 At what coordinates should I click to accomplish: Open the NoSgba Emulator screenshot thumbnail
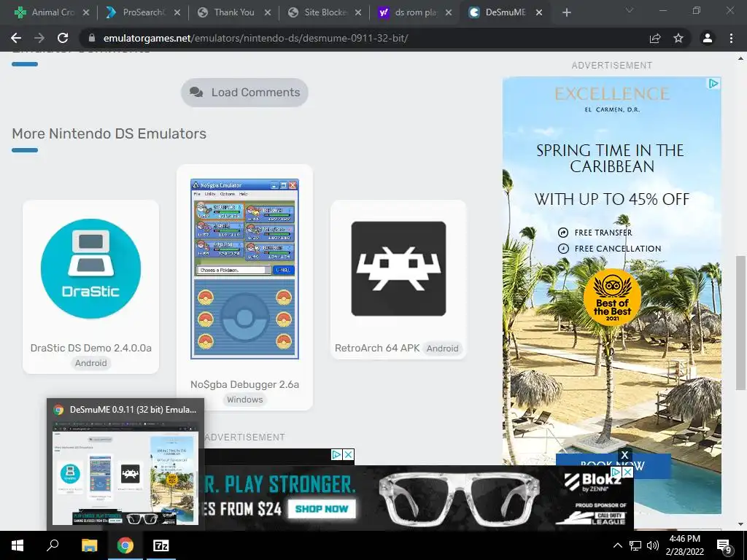point(244,269)
